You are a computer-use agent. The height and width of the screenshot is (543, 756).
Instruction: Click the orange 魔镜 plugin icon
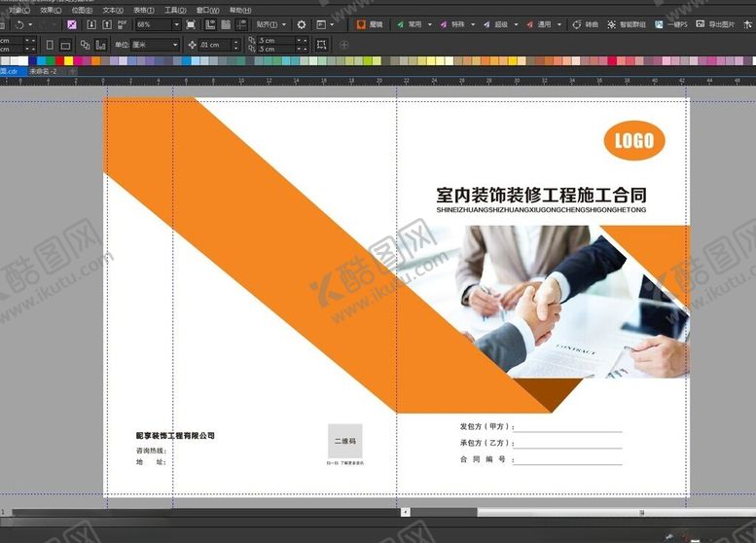coord(361,24)
